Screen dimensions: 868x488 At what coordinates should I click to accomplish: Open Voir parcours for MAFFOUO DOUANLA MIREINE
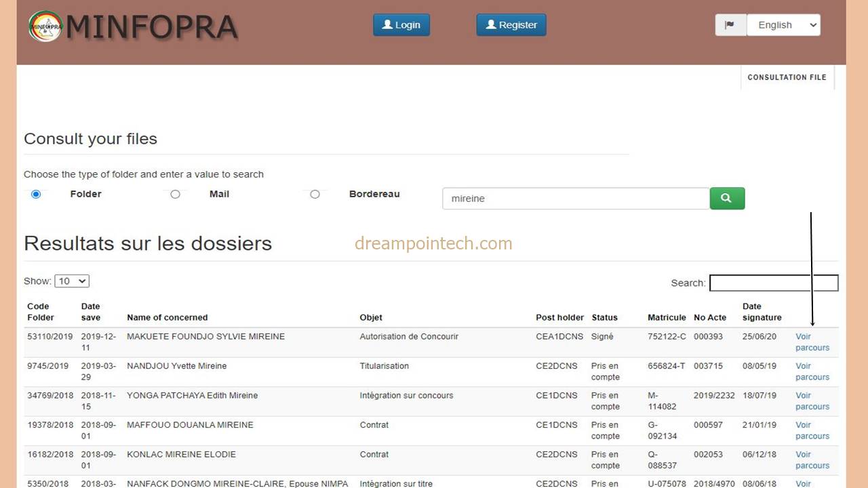point(812,430)
